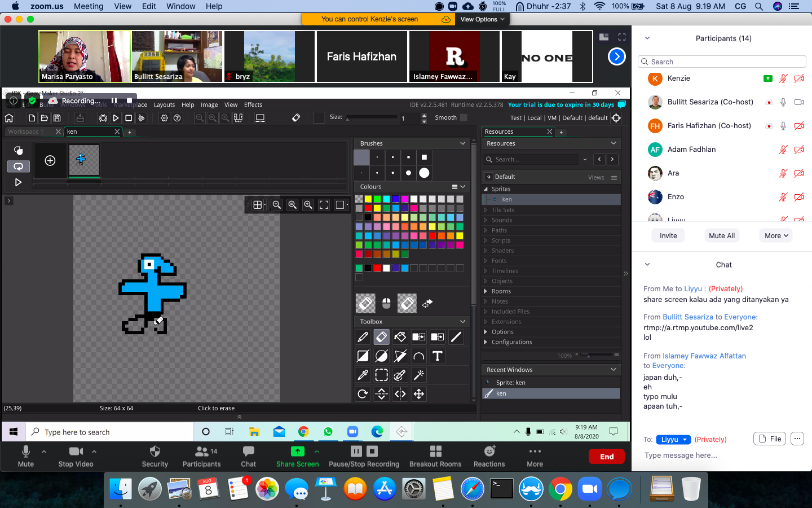Collapse the Brushes panel chevron
Image resolution: width=812 pixels, height=508 pixels.
pos(463,143)
